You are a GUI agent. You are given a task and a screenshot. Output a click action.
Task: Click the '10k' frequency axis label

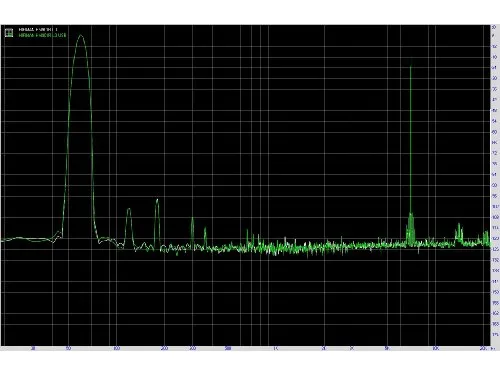435,349
